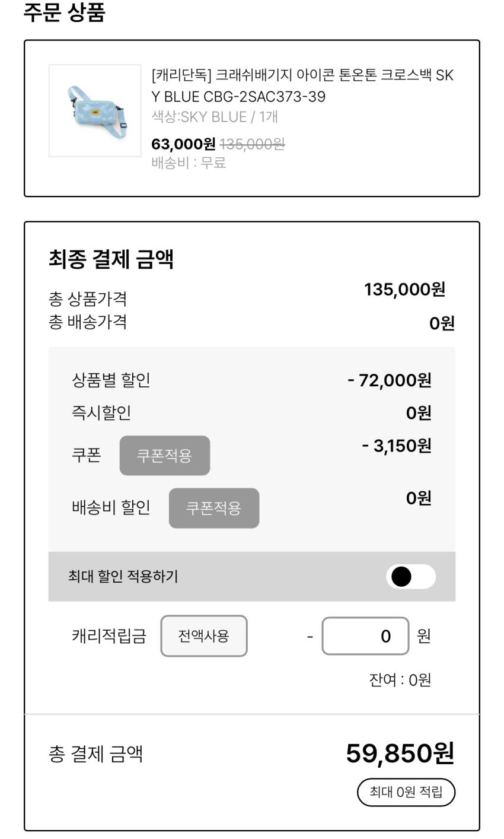Tap the 잔여 : 0원 remaining points text
The height and width of the screenshot is (839, 504).
click(x=400, y=680)
